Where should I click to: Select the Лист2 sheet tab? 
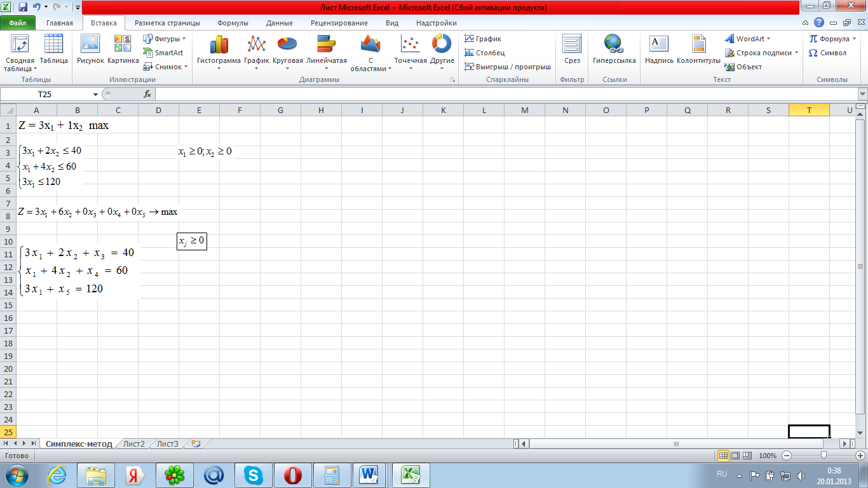pyautogui.click(x=134, y=444)
